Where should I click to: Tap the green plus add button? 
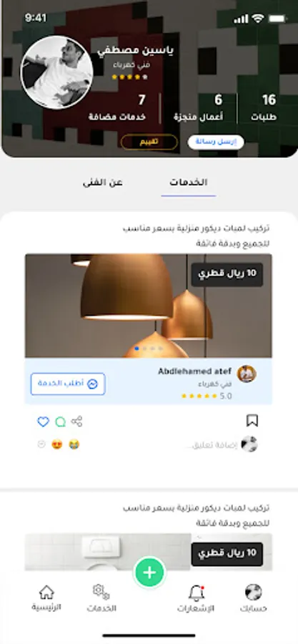(x=149, y=572)
